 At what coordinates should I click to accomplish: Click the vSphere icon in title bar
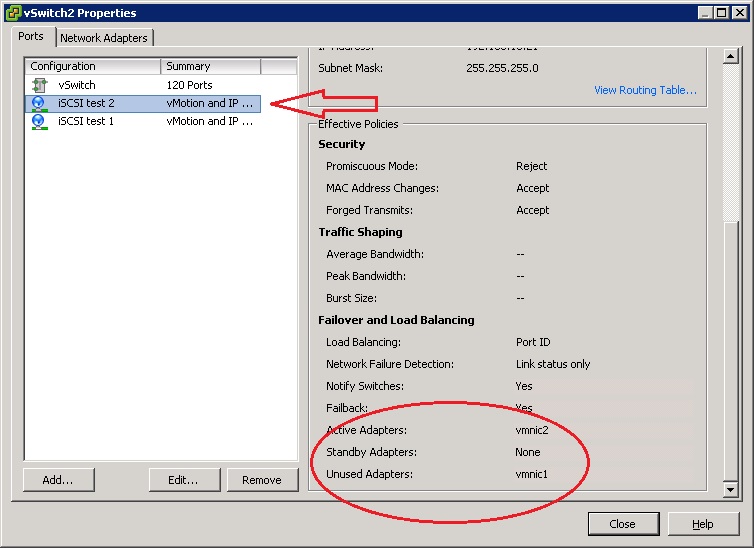tap(12, 13)
